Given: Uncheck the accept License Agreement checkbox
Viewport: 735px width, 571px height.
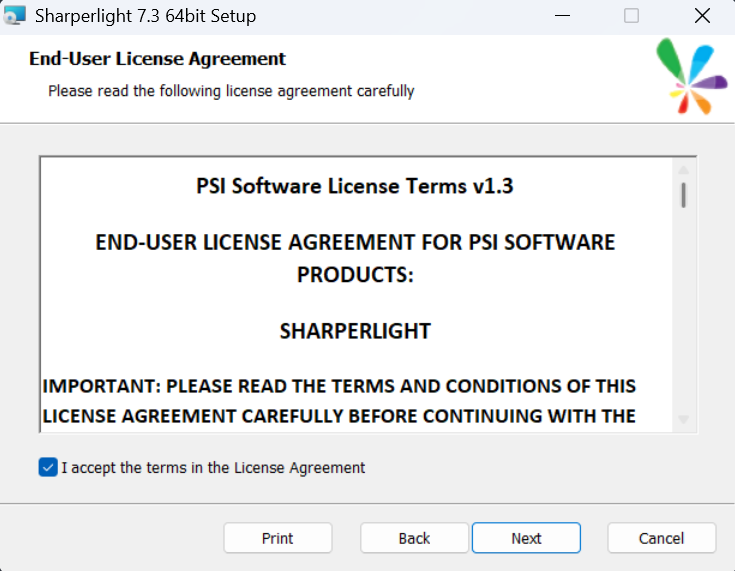Looking at the screenshot, I should 48,467.
